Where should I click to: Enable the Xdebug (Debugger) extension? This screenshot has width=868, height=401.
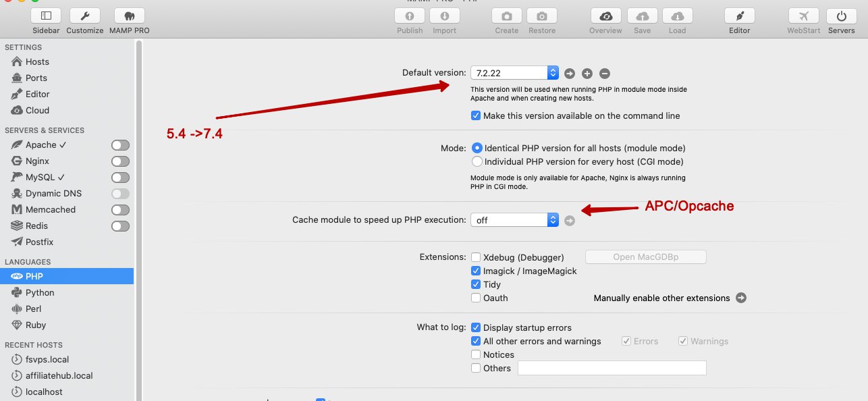pos(476,257)
